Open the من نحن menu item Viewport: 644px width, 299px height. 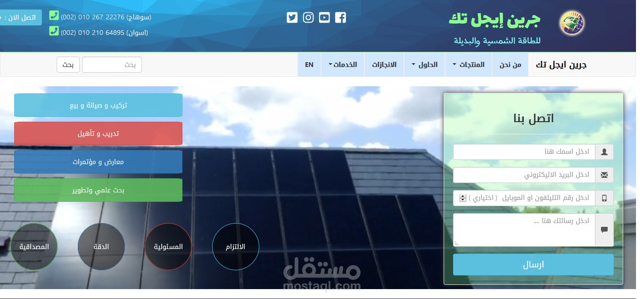point(511,65)
